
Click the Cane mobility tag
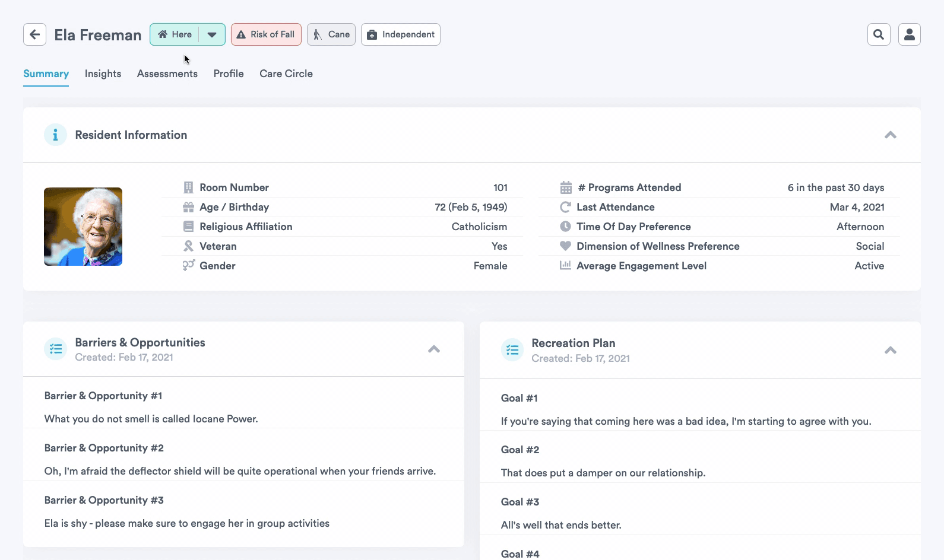click(x=331, y=34)
